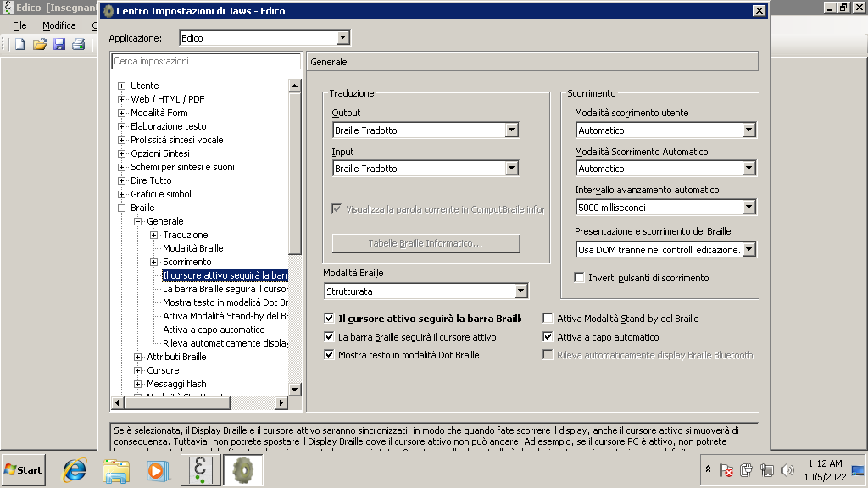Image resolution: width=868 pixels, height=488 pixels.
Task: Close the Centro Impostazioni di Jaws dialog
Action: [759, 10]
